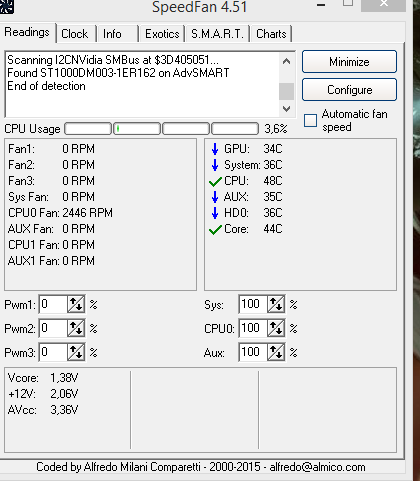420x481 pixels.
Task: Click the log scroll down arrow
Action: pos(286,109)
